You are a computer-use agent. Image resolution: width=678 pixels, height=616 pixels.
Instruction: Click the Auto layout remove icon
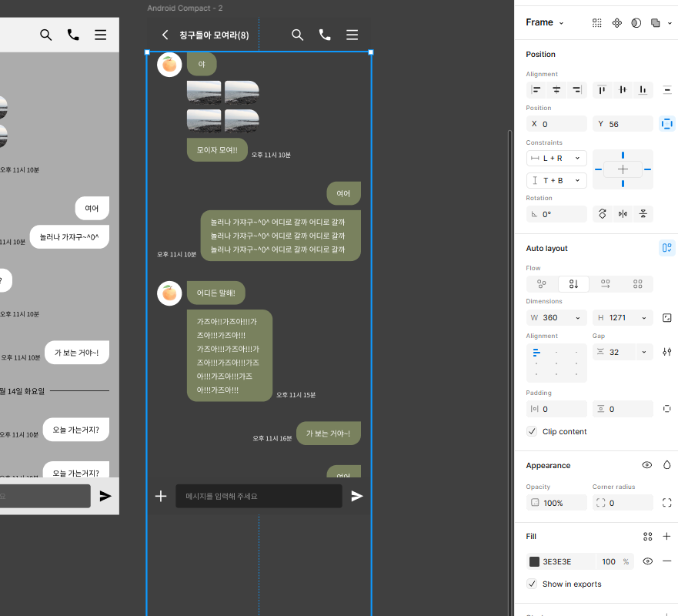pos(667,248)
